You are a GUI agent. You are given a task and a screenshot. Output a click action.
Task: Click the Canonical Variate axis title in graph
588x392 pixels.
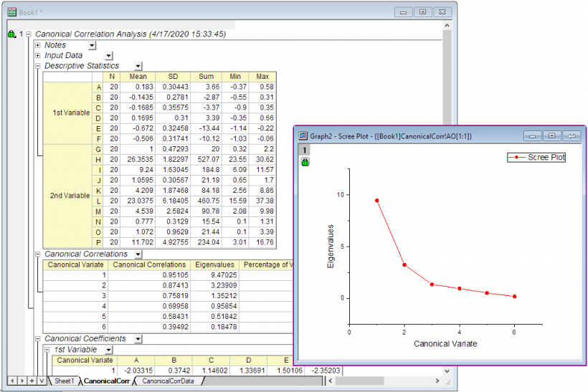coord(445,344)
